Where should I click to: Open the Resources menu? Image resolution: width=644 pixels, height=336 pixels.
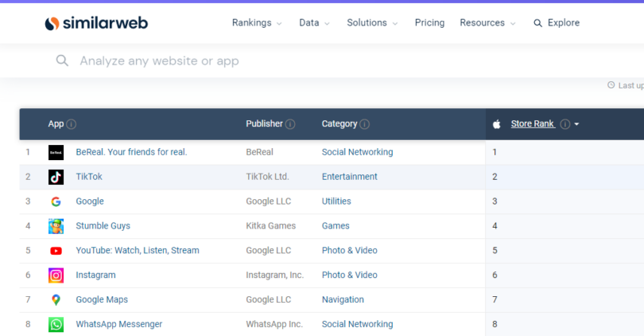coord(488,23)
